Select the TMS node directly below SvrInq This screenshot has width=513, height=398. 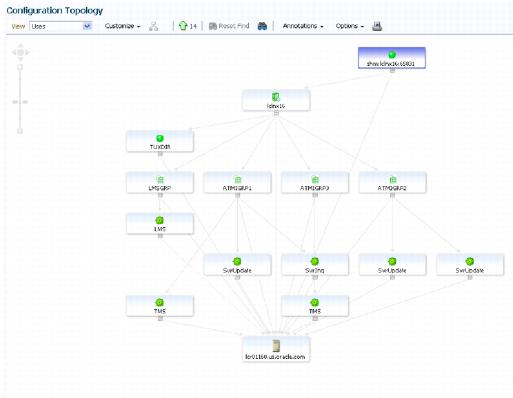coord(315,306)
